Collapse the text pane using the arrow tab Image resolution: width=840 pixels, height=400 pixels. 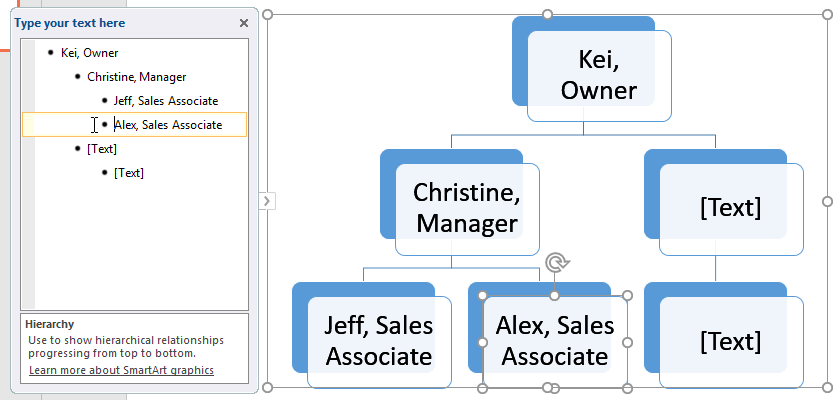[266, 201]
